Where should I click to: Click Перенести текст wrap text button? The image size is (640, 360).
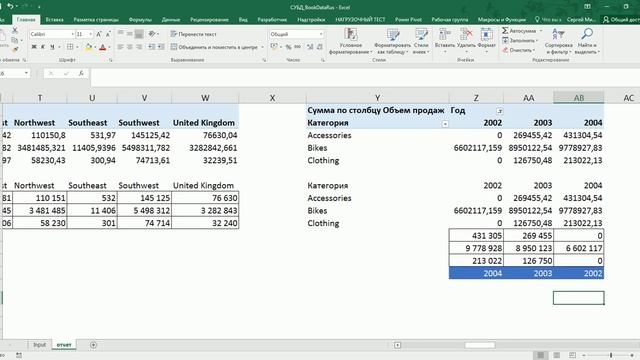coord(193,34)
